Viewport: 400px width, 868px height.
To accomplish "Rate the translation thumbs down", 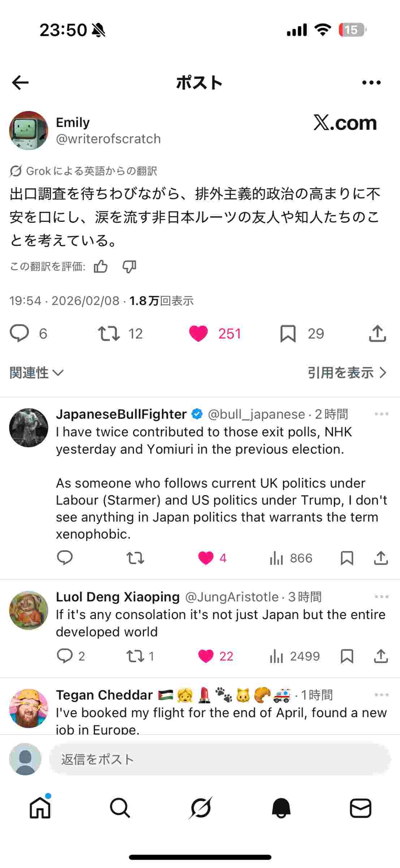I will point(129,267).
